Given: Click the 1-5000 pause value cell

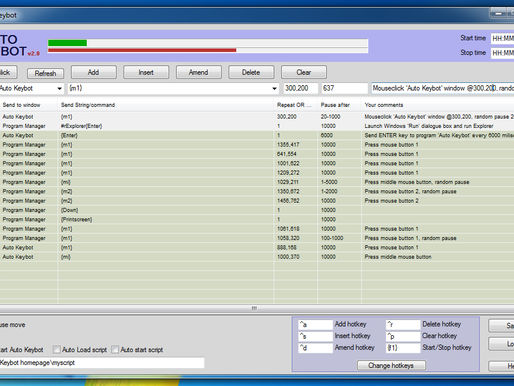Looking at the screenshot, I should pos(329,182).
